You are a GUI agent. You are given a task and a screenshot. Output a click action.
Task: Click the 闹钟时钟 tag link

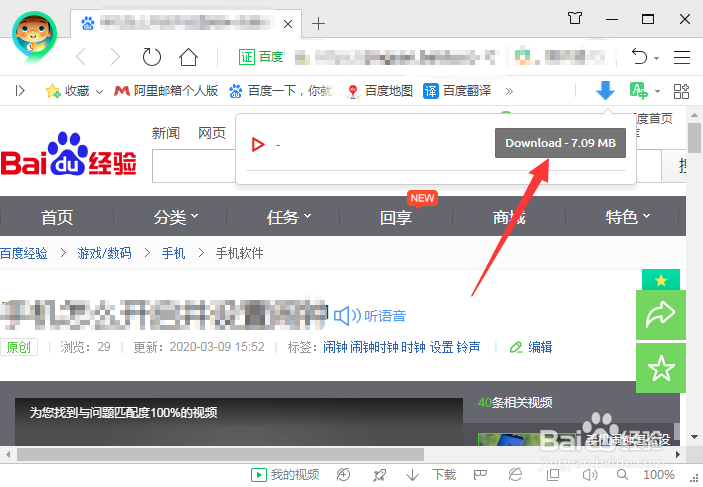[374, 347]
